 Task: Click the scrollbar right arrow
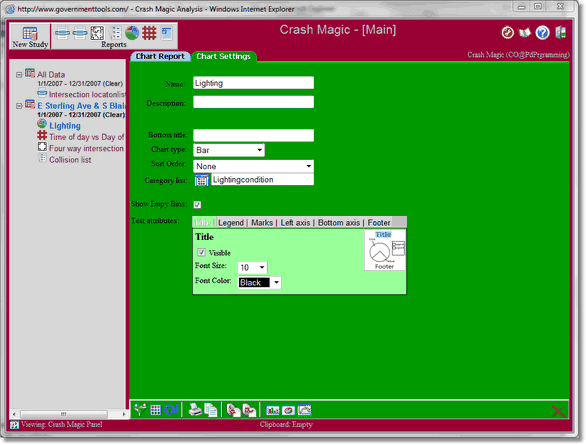tap(123, 414)
